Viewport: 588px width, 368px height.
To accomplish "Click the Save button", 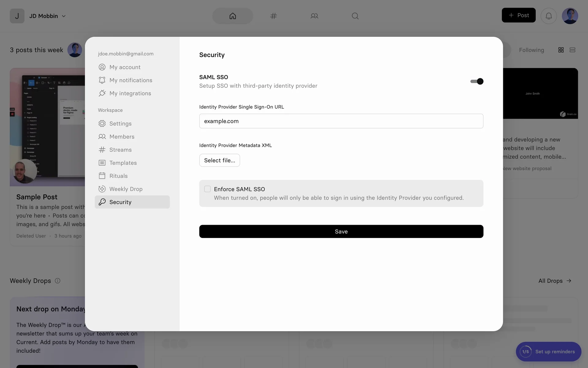I will click(341, 232).
